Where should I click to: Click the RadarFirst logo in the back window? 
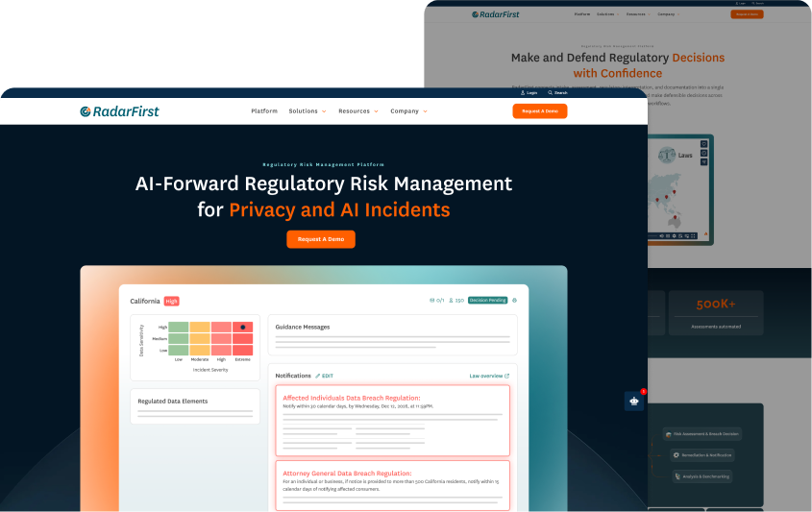496,14
